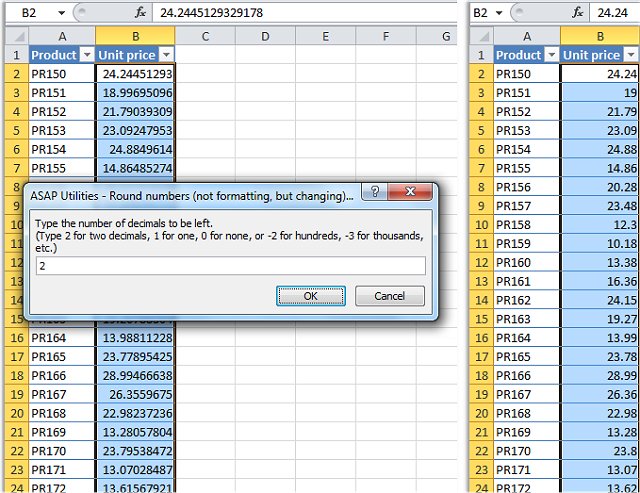Select row 2 header in left sheet
The width and height of the screenshot is (640, 493).
(16, 74)
